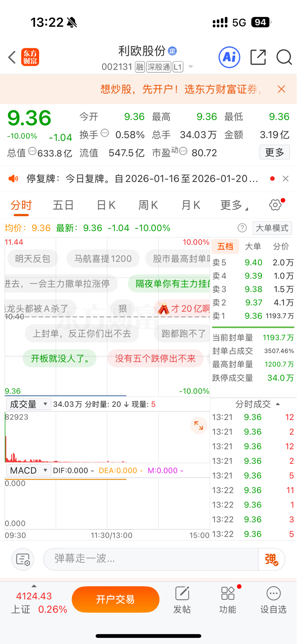The image size is (297, 644).
Task: Expand chart to fullscreen icon
Action: 199,425
